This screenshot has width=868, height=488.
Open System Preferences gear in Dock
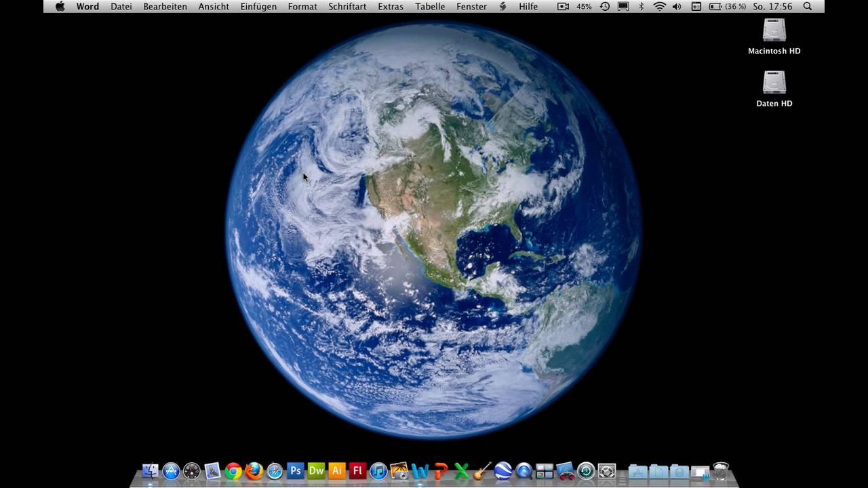(x=607, y=471)
